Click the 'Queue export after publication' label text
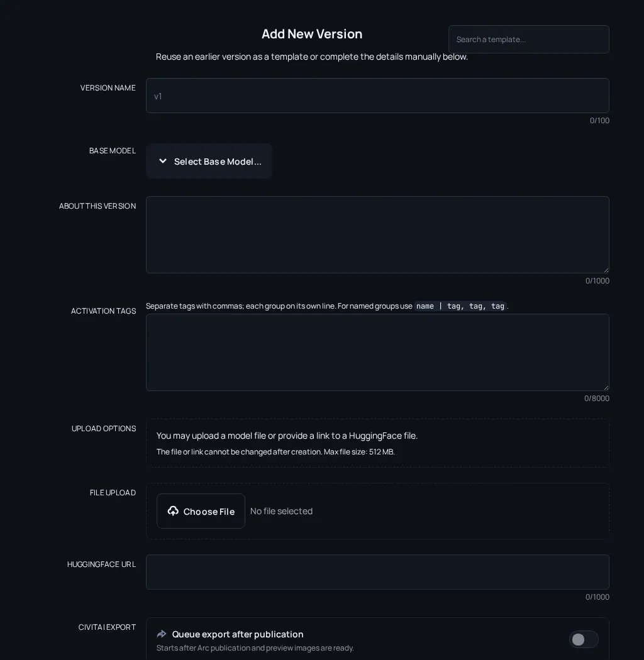The height and width of the screenshot is (660, 644). click(x=238, y=634)
